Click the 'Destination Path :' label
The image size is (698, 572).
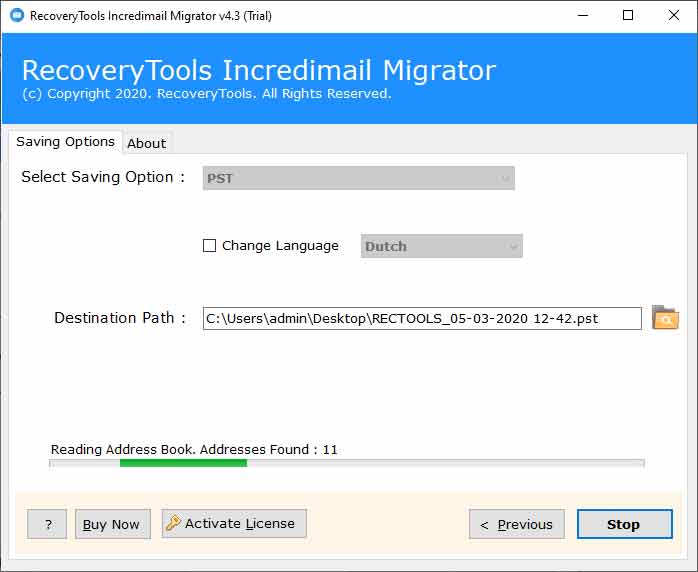click(120, 318)
